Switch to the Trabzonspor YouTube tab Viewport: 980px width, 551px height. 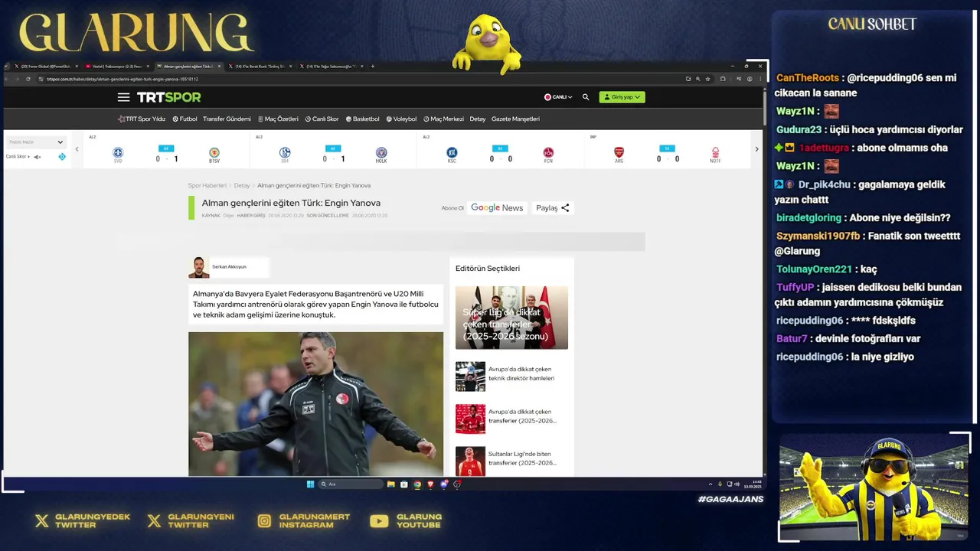116,67
